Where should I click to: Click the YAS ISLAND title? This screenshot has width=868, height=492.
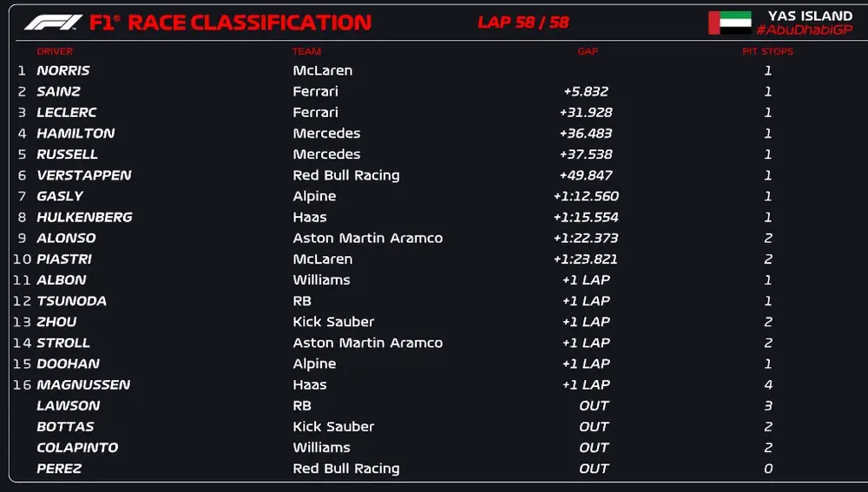[811, 16]
